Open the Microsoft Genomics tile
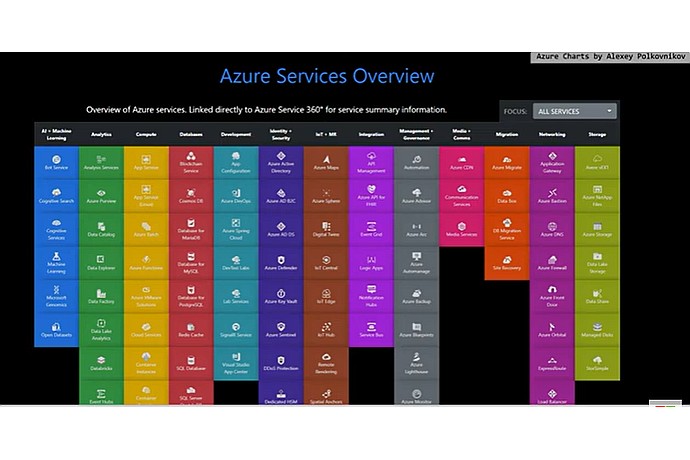The height and width of the screenshot is (460, 690). [x=56, y=297]
